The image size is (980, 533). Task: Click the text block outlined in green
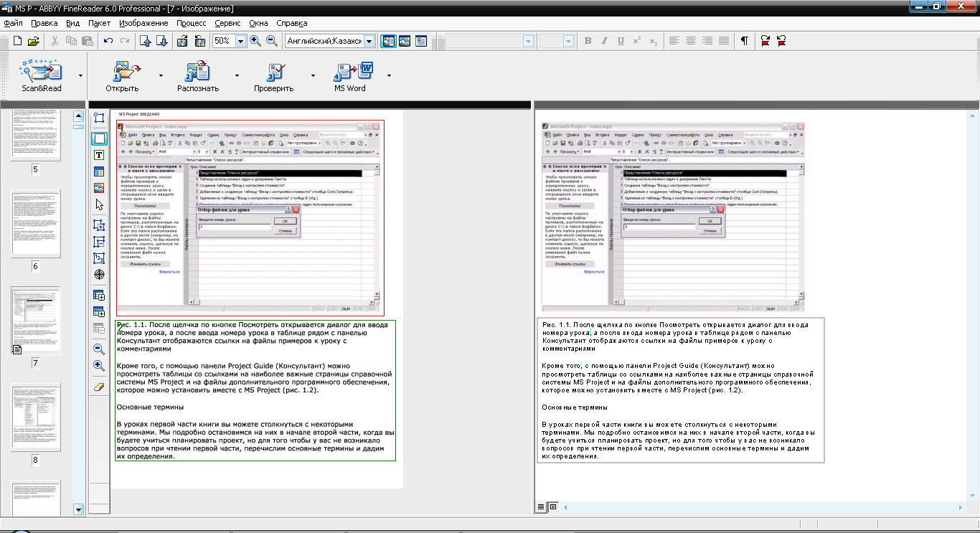(x=255, y=390)
